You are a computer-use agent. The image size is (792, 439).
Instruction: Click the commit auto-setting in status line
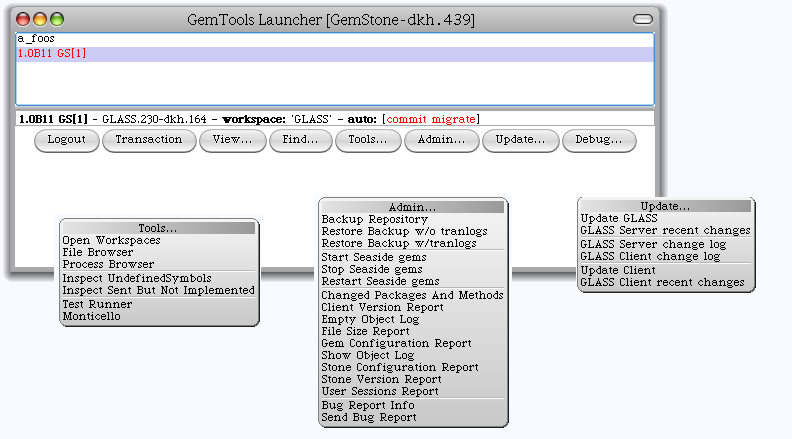click(407, 119)
